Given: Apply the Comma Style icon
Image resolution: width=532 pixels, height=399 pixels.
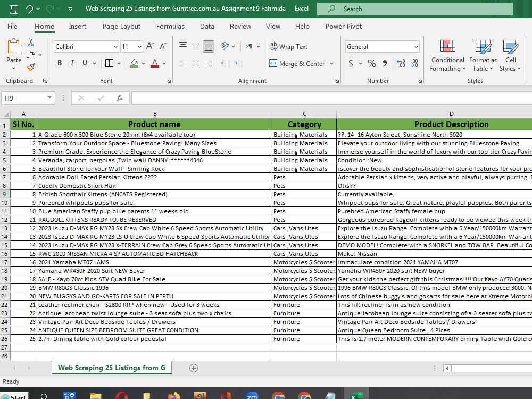Looking at the screenshot, I should coord(385,63).
